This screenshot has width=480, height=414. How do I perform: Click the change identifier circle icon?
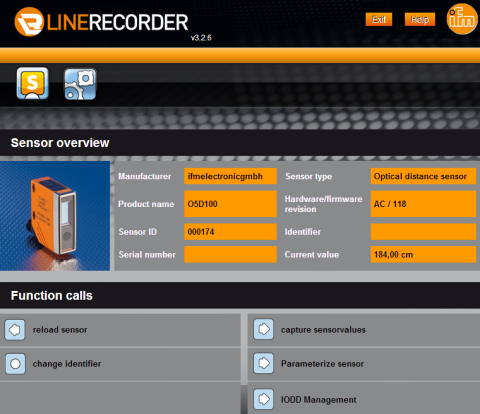[x=15, y=364]
